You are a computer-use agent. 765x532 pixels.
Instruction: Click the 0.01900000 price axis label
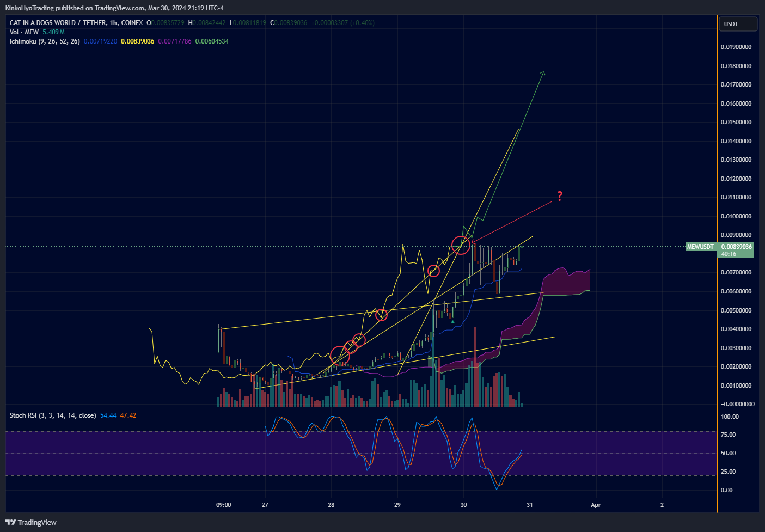[x=736, y=47]
